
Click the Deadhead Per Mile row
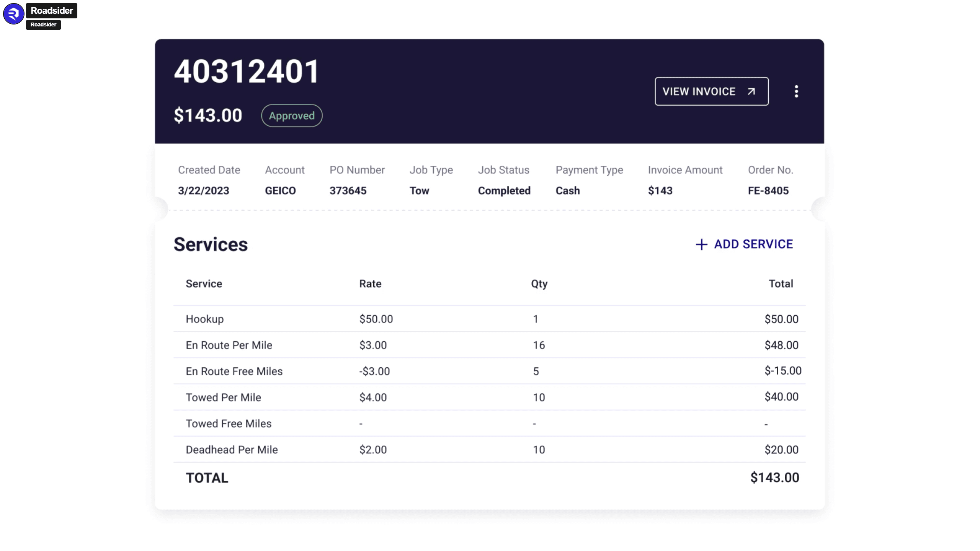232,450
